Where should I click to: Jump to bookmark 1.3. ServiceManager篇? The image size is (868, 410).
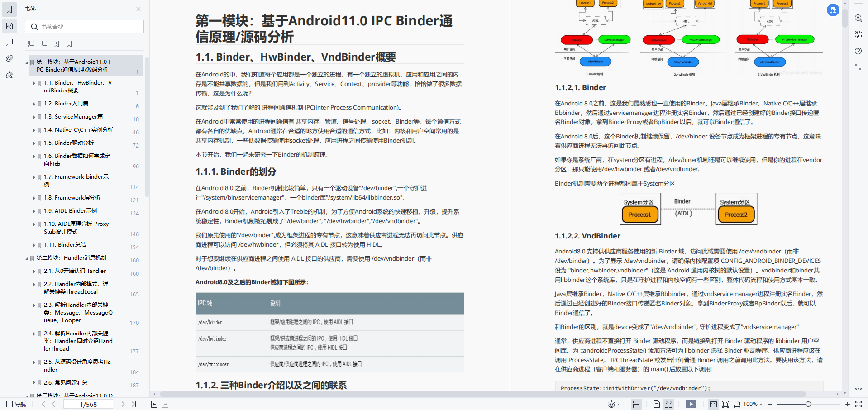74,116
